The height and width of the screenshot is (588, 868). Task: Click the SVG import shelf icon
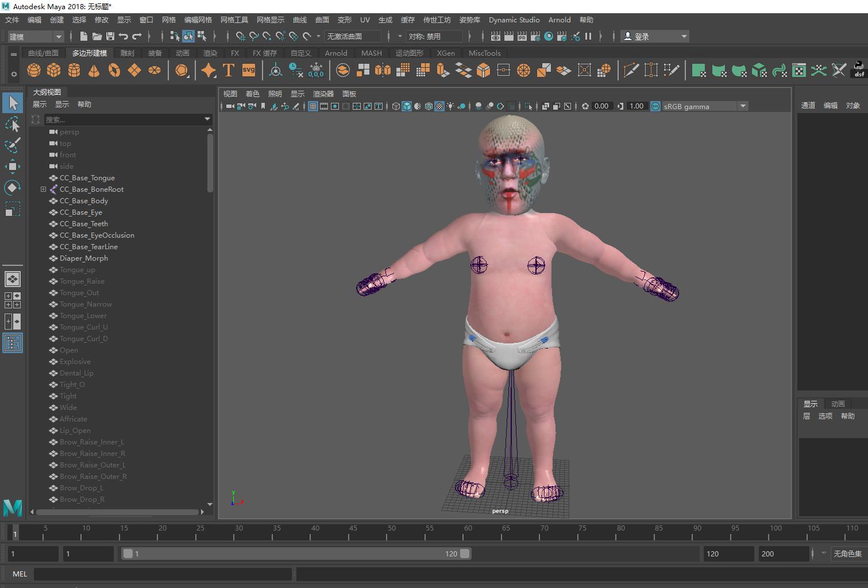[249, 71]
